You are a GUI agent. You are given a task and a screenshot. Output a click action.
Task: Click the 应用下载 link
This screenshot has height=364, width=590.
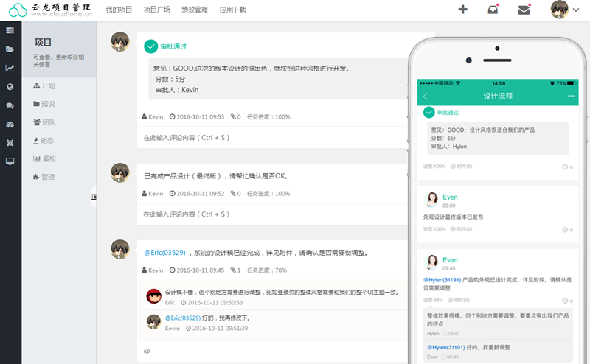coord(233,10)
